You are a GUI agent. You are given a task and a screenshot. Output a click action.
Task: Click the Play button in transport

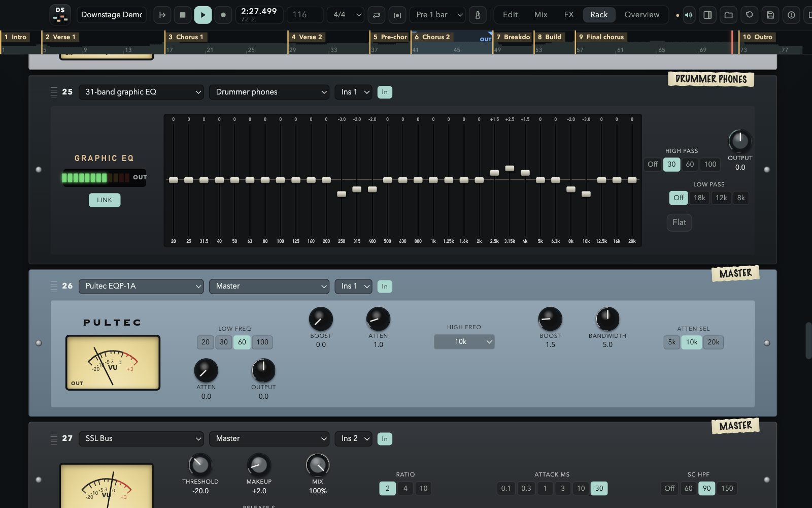point(202,15)
